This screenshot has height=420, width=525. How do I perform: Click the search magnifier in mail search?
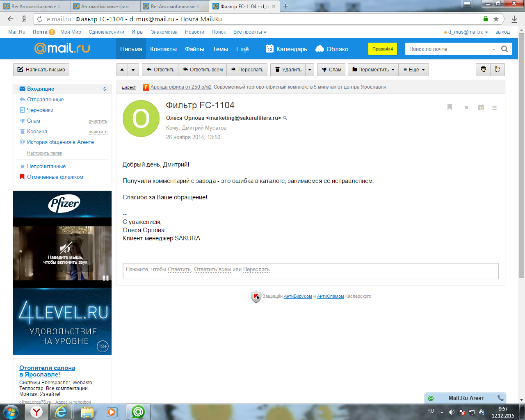coord(504,49)
